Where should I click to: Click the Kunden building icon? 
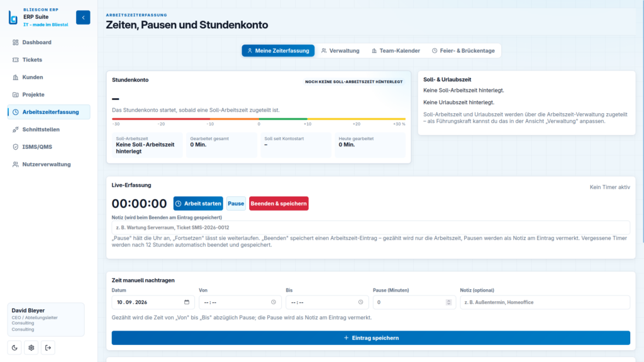(x=16, y=77)
